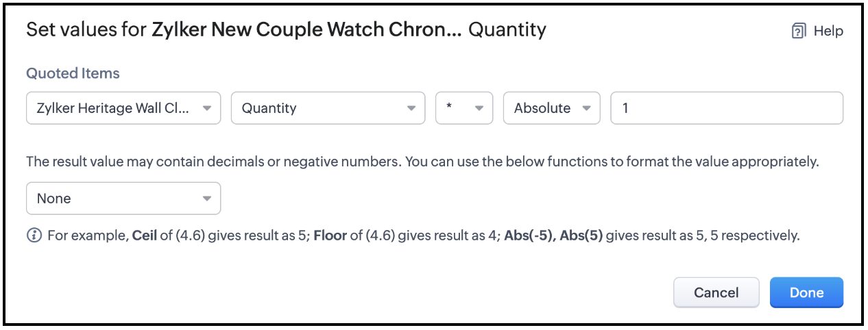
Task: Expand the Absolute value type dropdown
Action: (x=543, y=108)
